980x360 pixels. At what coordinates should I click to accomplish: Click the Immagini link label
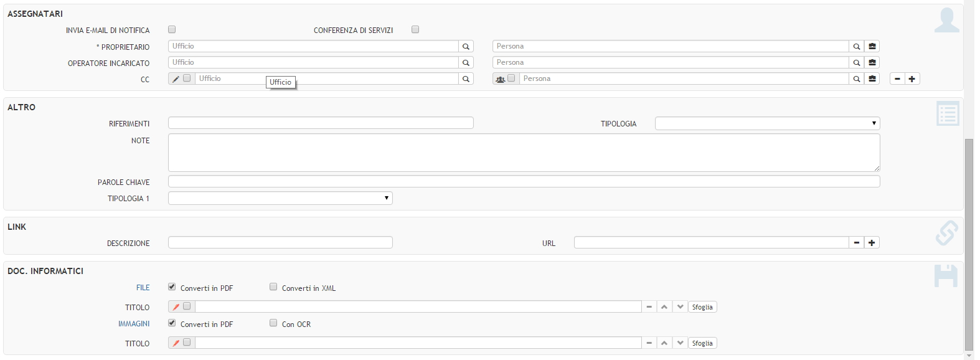coord(134,324)
